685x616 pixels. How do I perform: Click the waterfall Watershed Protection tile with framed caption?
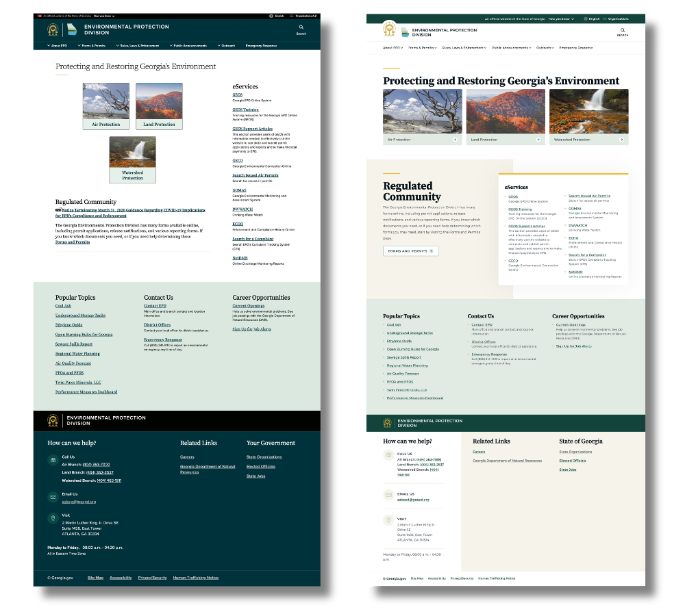(x=132, y=159)
